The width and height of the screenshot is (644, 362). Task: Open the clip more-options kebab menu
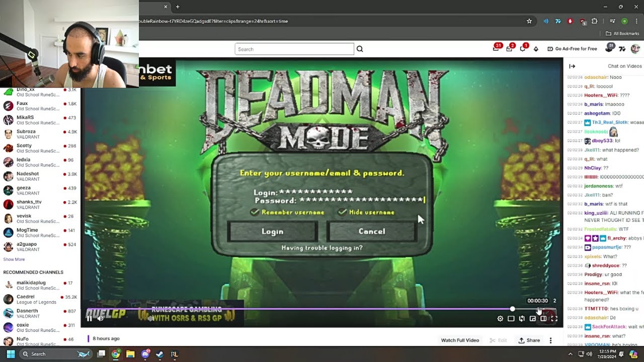click(550, 340)
